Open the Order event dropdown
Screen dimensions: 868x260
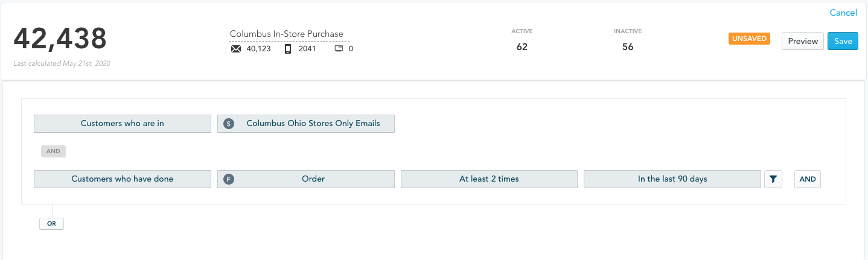coord(313,179)
